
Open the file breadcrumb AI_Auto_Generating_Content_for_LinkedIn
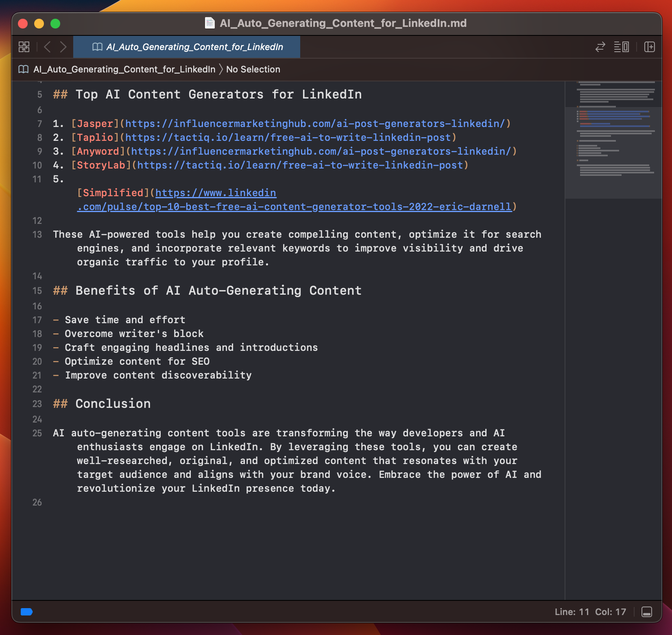click(124, 69)
